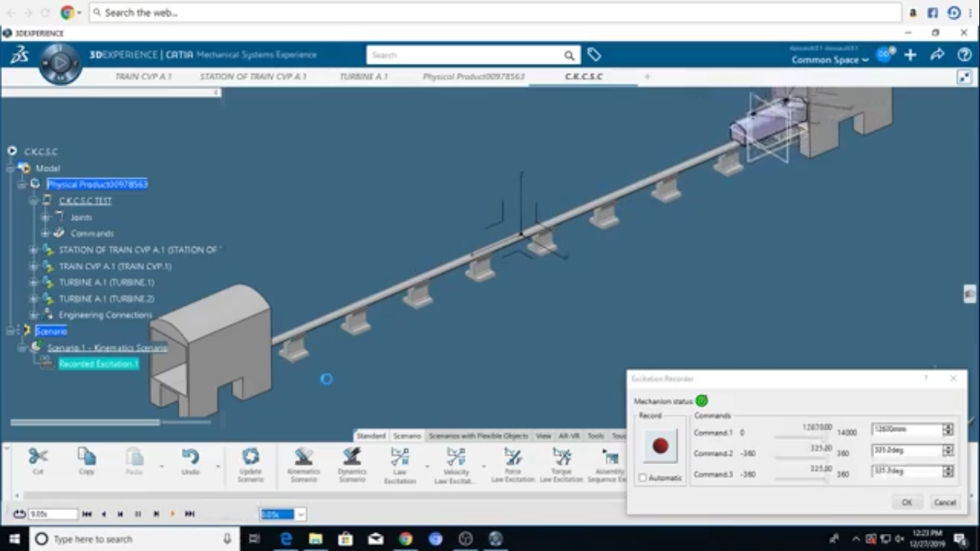
Task: Play the simulation forward
Action: point(172,514)
